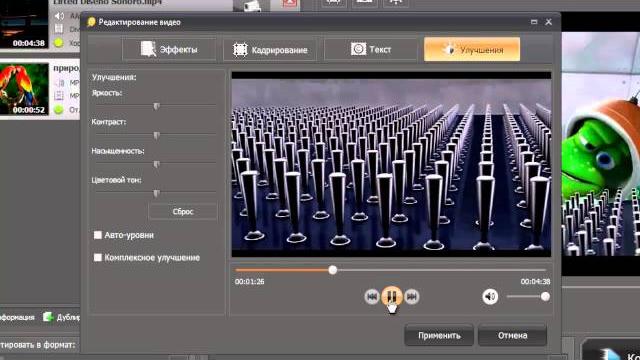Open the Текст tab
Image resolution: width=640 pixels, height=360 pixels.
tap(371, 49)
